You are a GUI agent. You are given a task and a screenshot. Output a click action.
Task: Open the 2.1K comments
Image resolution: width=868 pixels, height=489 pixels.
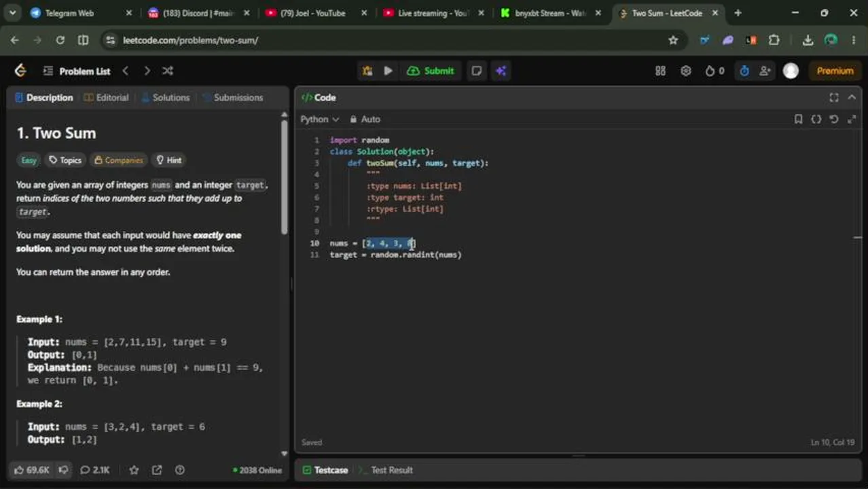click(x=94, y=470)
